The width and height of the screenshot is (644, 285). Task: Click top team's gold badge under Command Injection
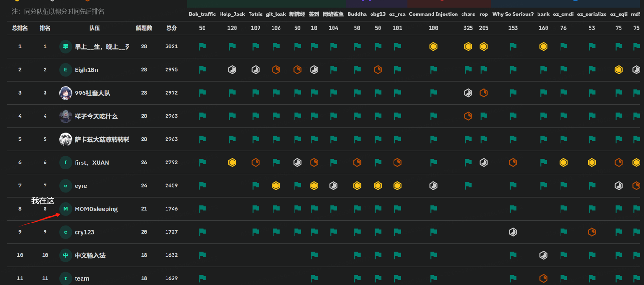coord(433,46)
